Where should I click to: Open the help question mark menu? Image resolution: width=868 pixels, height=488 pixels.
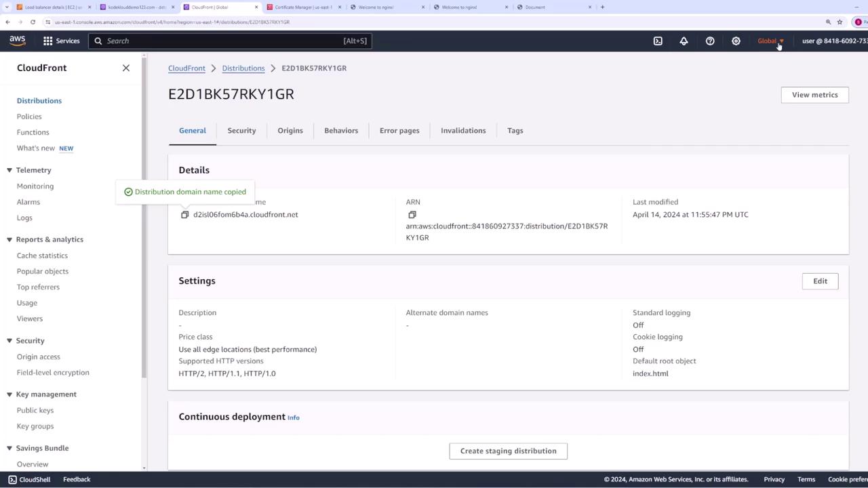click(x=710, y=41)
